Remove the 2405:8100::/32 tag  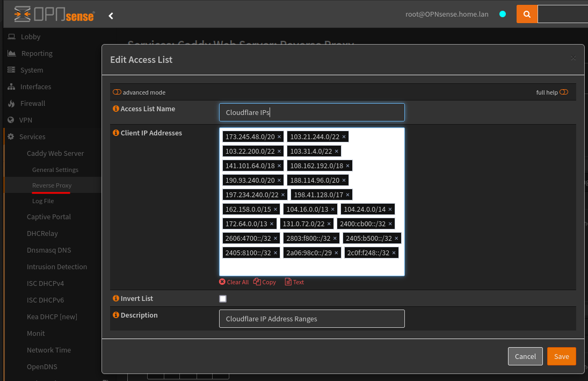click(275, 253)
